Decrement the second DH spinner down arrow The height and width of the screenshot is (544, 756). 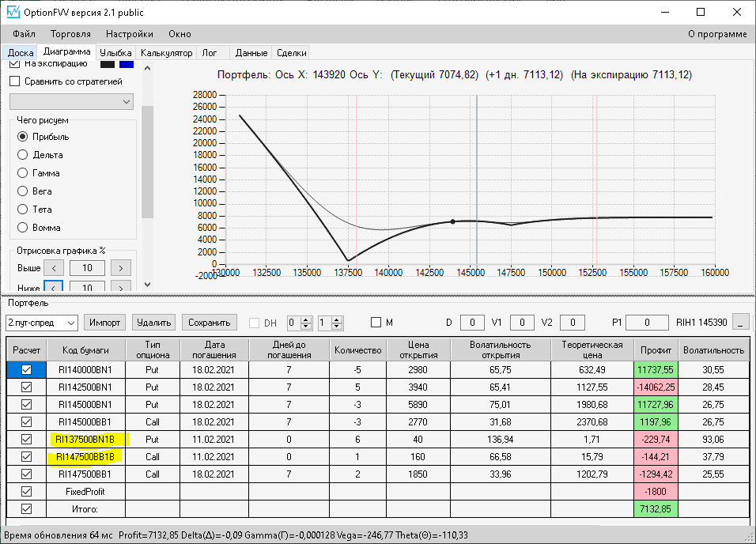pyautogui.click(x=337, y=327)
